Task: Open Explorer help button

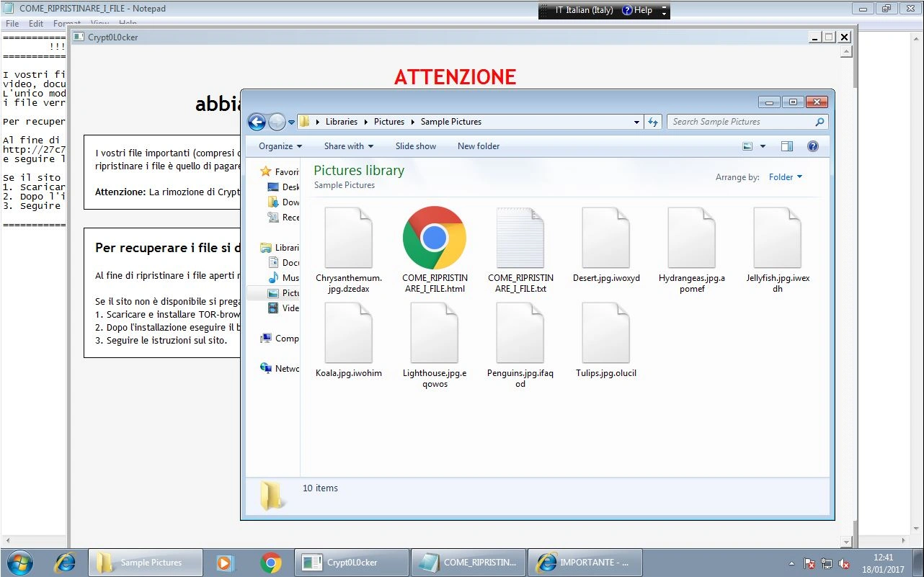Action: coord(813,146)
